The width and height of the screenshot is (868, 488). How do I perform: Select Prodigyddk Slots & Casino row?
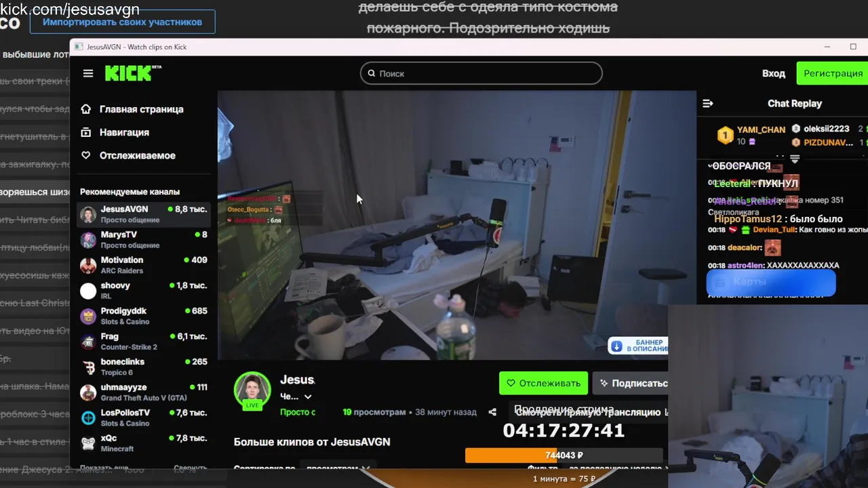tap(143, 317)
